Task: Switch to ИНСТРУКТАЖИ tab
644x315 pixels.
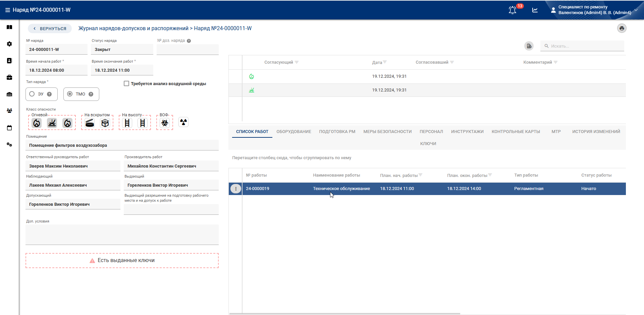Action: coord(467,132)
